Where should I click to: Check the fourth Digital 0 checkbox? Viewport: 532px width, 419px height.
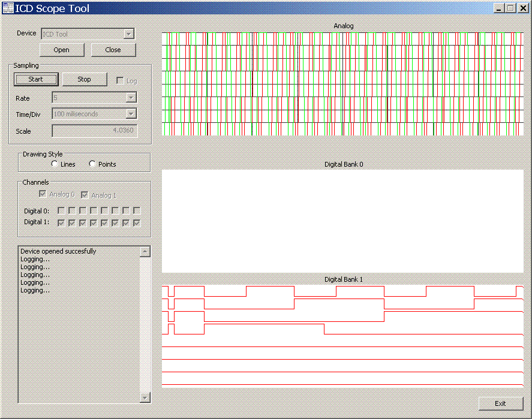point(94,210)
